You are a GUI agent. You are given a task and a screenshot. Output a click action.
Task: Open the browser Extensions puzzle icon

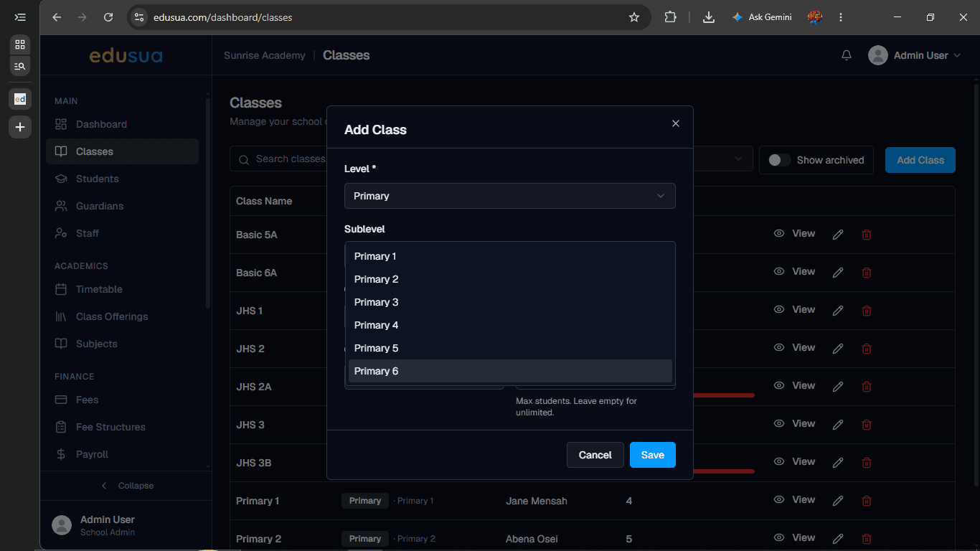pyautogui.click(x=670, y=17)
